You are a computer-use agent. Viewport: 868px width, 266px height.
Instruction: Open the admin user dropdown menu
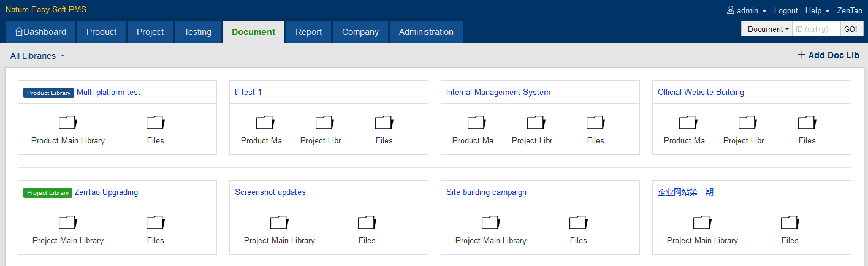click(x=747, y=10)
